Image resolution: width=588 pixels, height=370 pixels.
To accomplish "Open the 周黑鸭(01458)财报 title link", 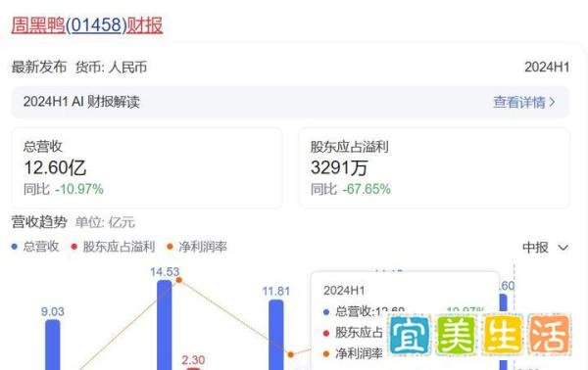I will click(x=87, y=25).
